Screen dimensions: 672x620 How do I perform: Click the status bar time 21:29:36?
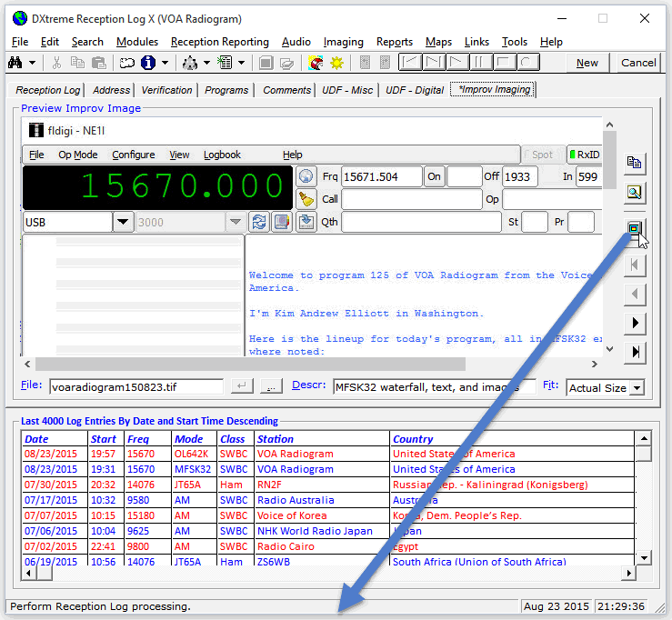[x=620, y=606]
